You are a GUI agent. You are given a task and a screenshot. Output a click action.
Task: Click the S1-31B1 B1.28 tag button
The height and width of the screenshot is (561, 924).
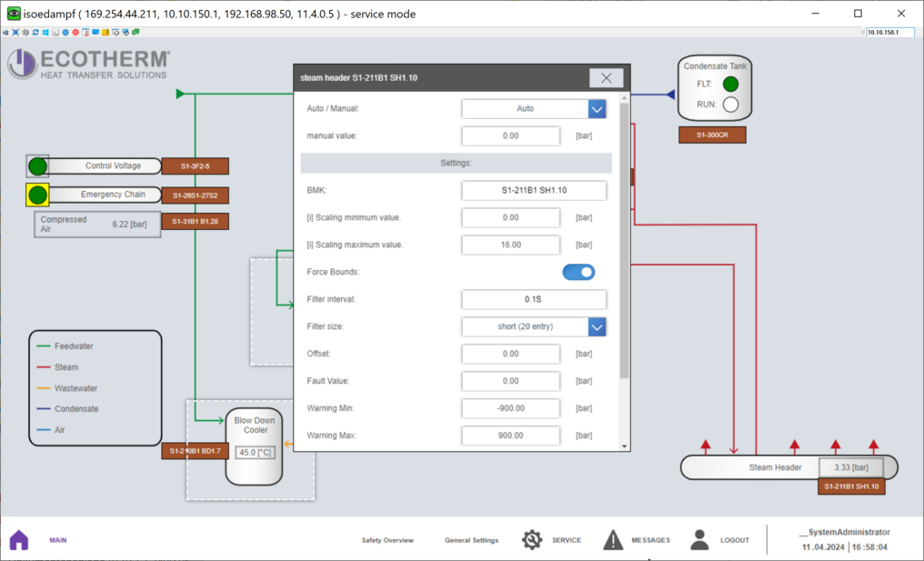[x=195, y=222]
